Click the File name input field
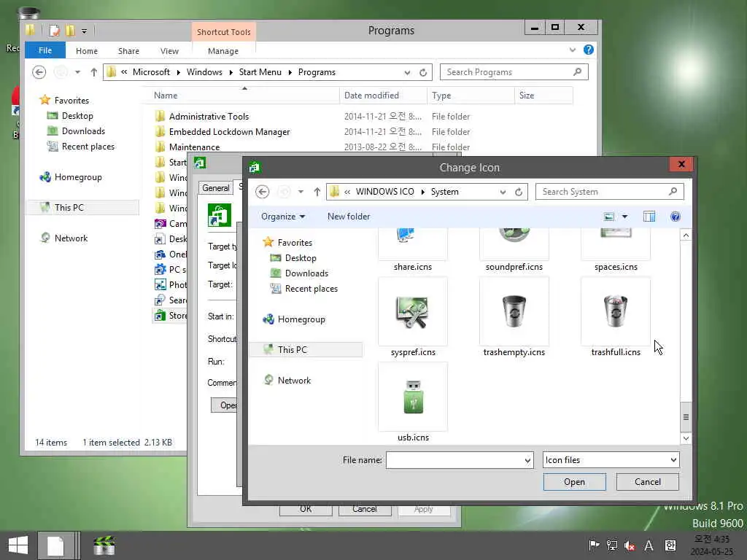Viewport: 747px width, 560px height. pyautogui.click(x=455, y=460)
